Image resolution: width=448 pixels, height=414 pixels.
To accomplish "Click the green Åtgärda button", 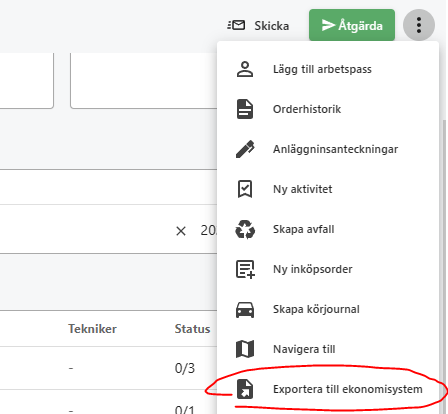I will 352,25.
